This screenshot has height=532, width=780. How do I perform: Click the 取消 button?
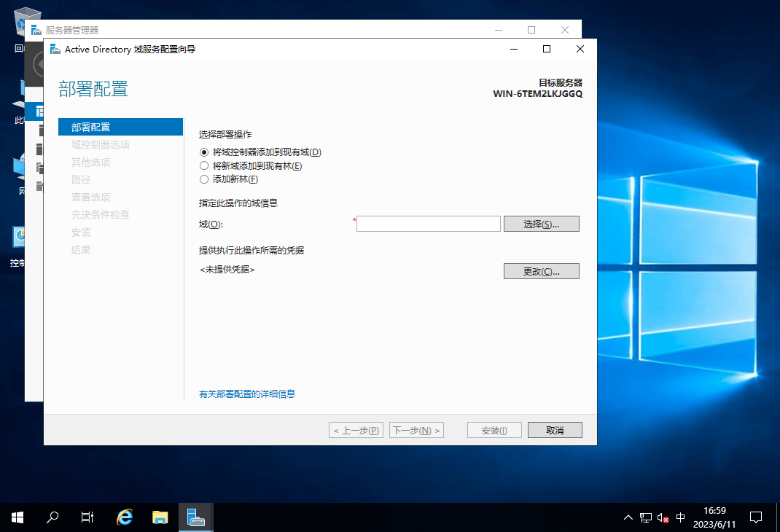point(555,430)
